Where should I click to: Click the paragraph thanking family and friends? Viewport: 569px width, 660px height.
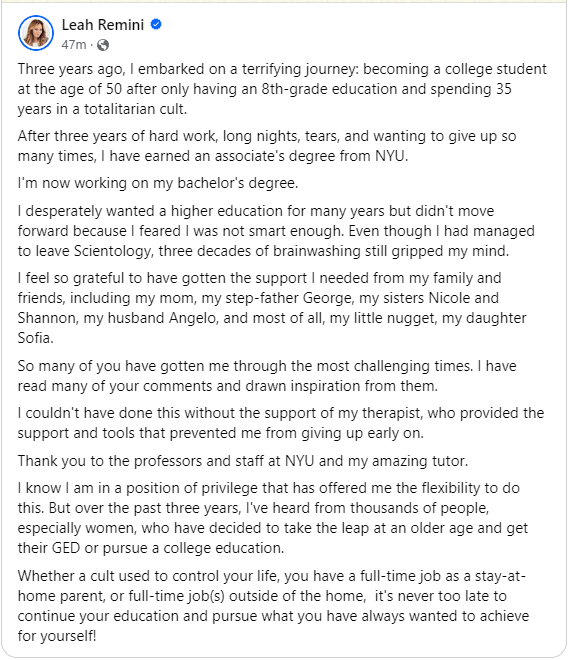[272, 308]
